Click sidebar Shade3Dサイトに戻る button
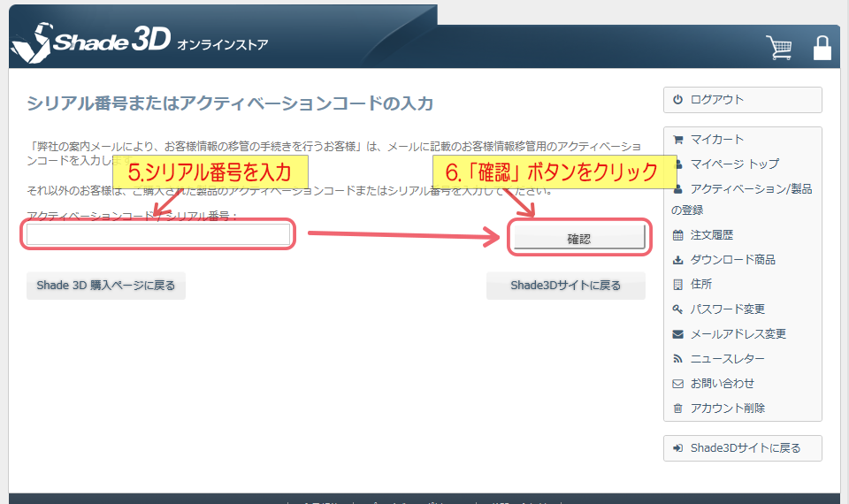 742,448
